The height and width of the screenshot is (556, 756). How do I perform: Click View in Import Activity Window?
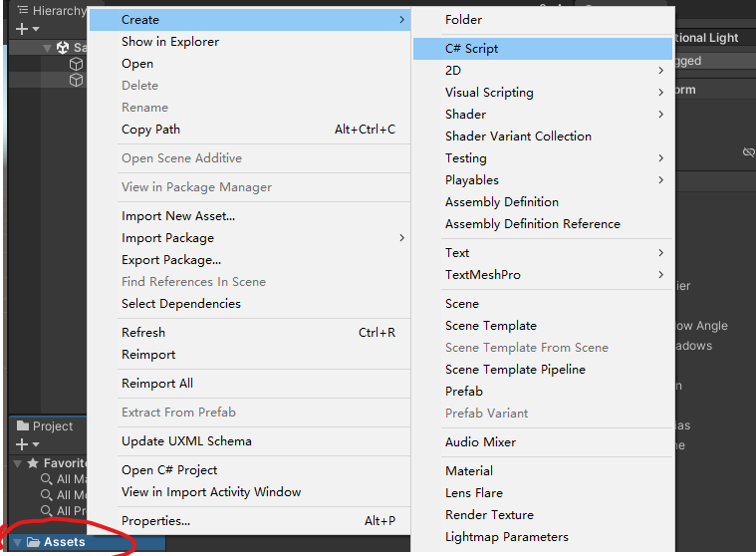(250, 492)
